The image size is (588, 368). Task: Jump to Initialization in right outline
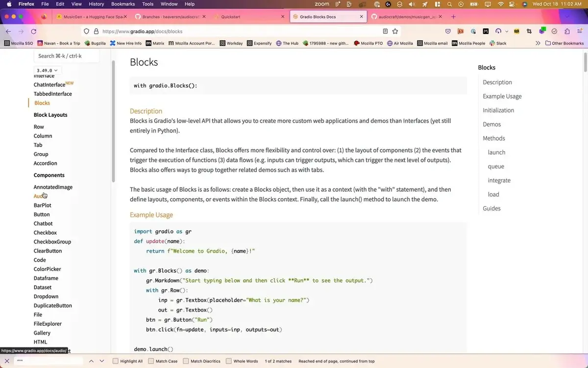pos(498,110)
